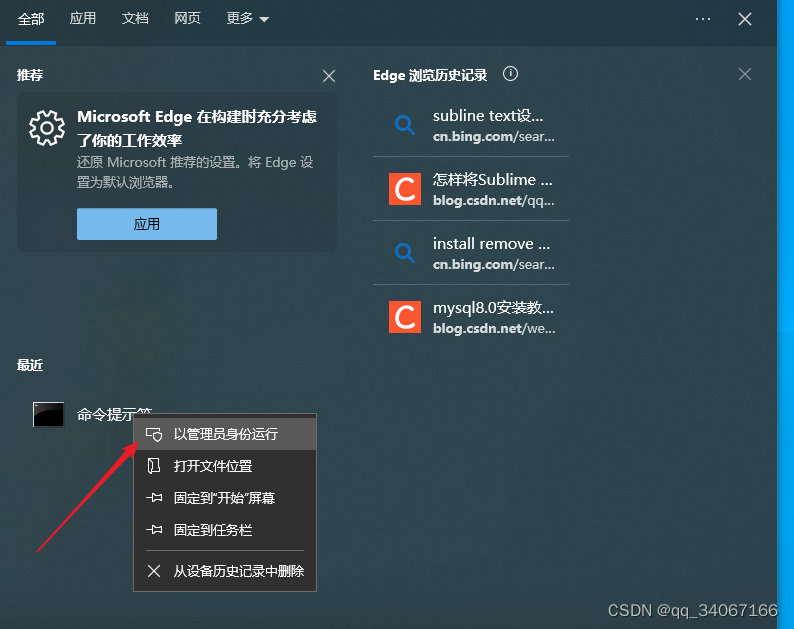Click the folder icon of 打开文件位置
This screenshot has width=794, height=629.
[154, 466]
